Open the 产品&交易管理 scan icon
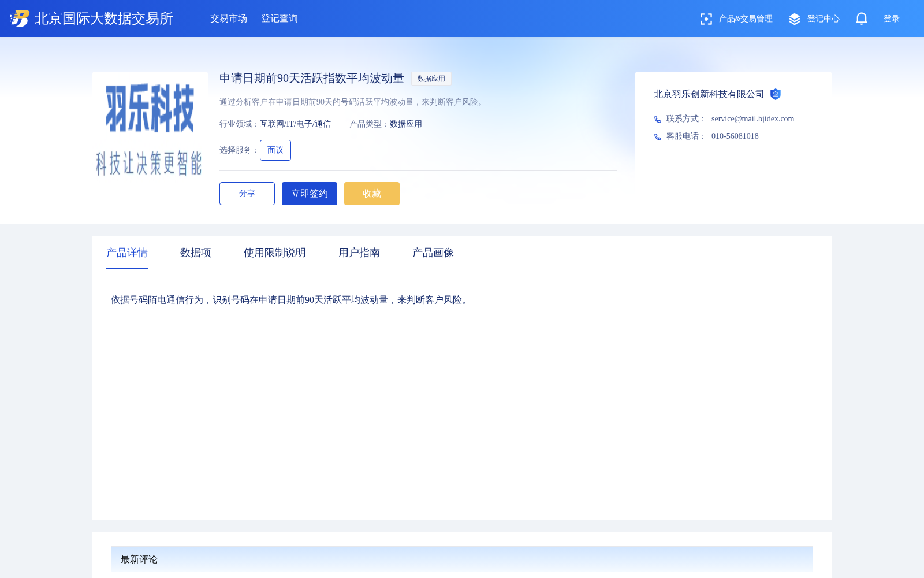This screenshot has height=578, width=924. pyautogui.click(x=706, y=19)
